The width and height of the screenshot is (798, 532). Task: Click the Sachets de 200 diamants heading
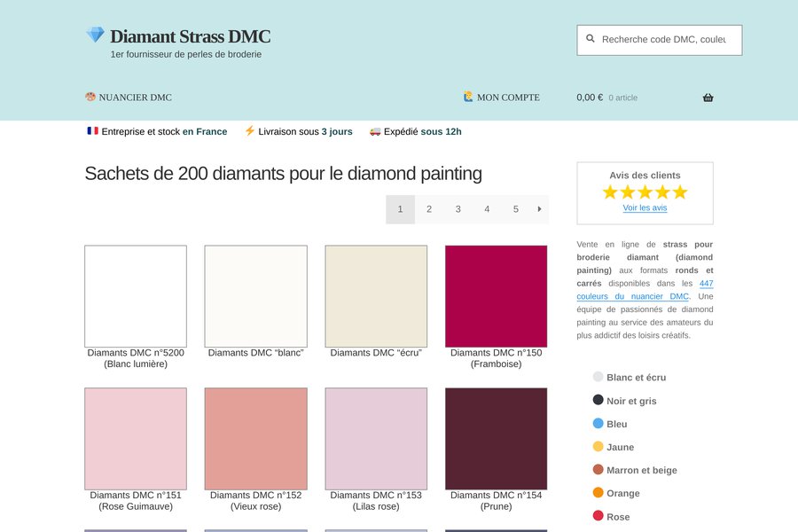pos(283,174)
